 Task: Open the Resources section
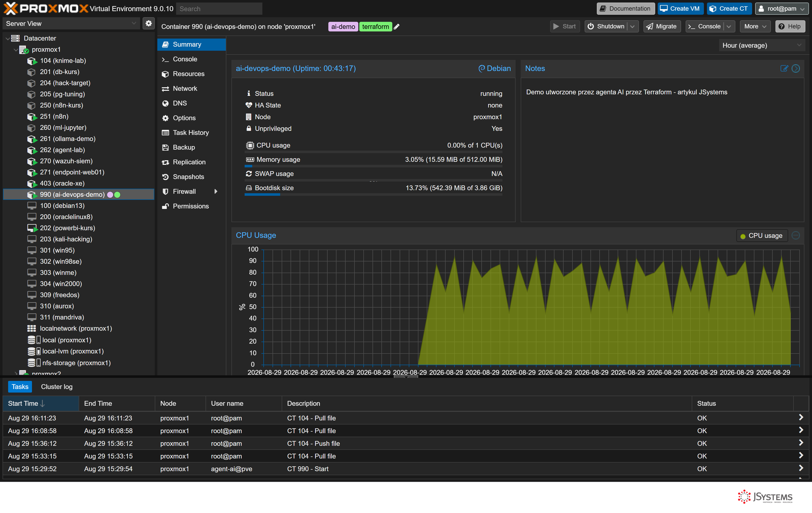tap(191, 74)
